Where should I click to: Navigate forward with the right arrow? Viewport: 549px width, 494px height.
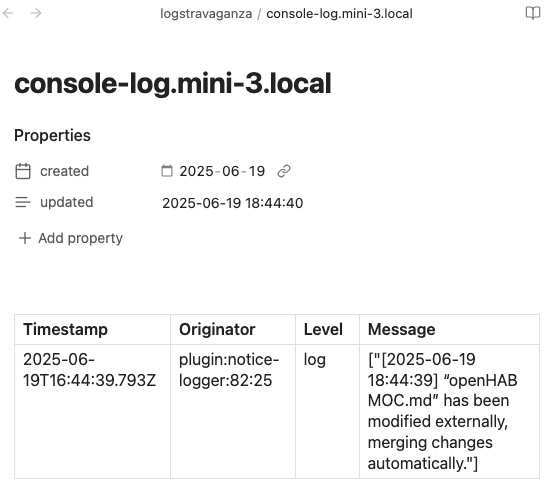tap(36, 13)
